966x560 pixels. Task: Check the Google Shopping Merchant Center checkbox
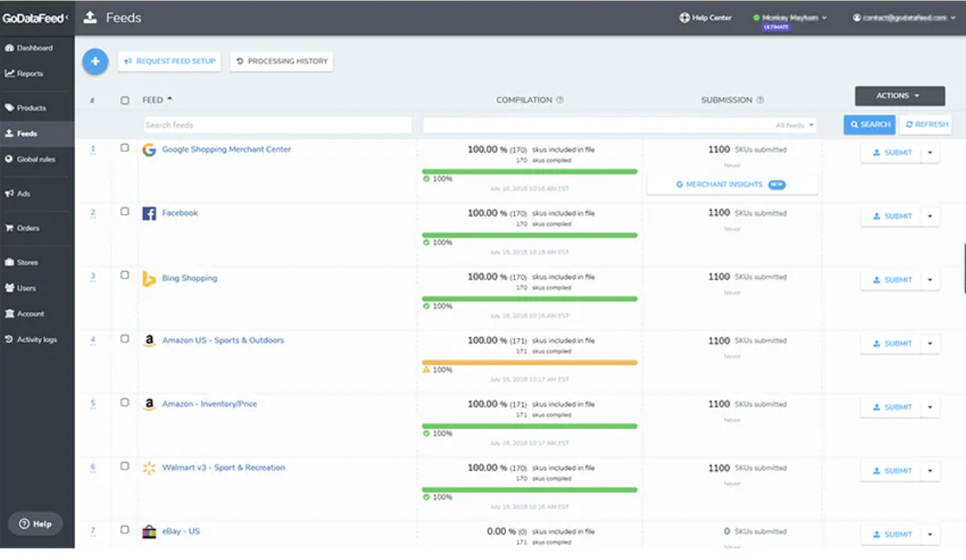125,148
